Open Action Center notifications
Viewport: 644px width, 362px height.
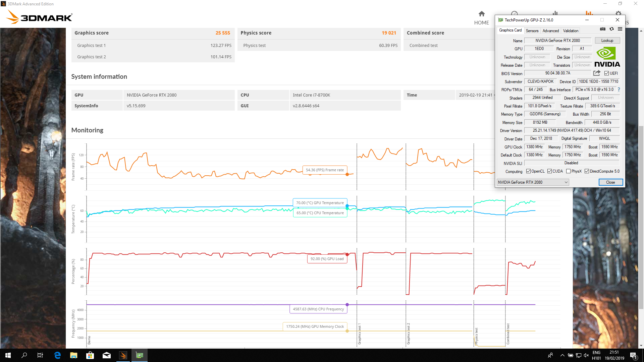(x=633, y=355)
